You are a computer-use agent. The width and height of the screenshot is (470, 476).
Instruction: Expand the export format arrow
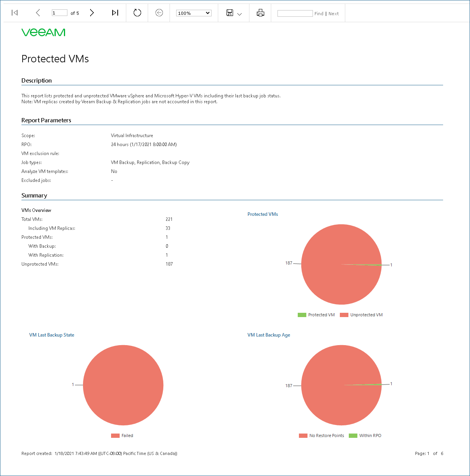[240, 14]
